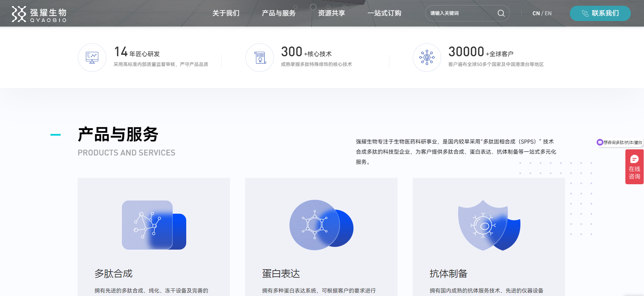Click the antibody shield illustration
Screen dimensions: 644x296
489,225
